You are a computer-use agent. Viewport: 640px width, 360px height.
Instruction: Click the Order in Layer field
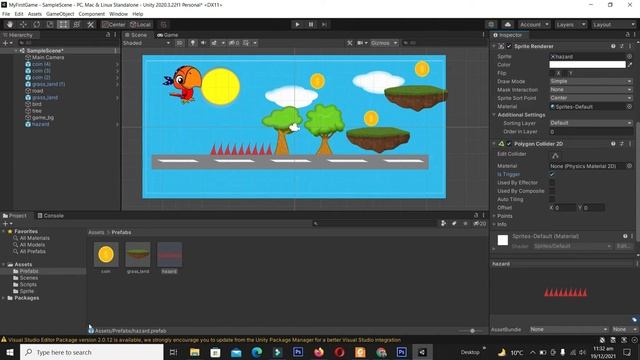591,131
